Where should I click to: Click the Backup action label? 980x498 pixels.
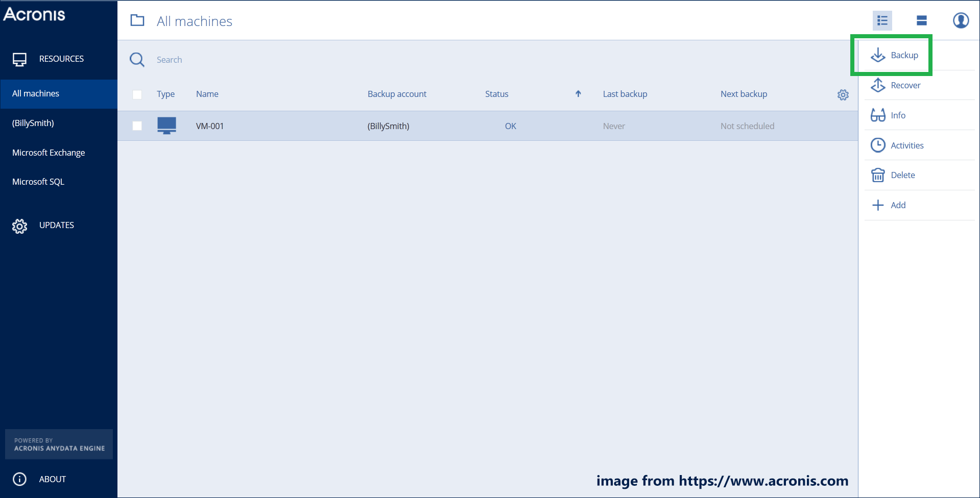[904, 55]
